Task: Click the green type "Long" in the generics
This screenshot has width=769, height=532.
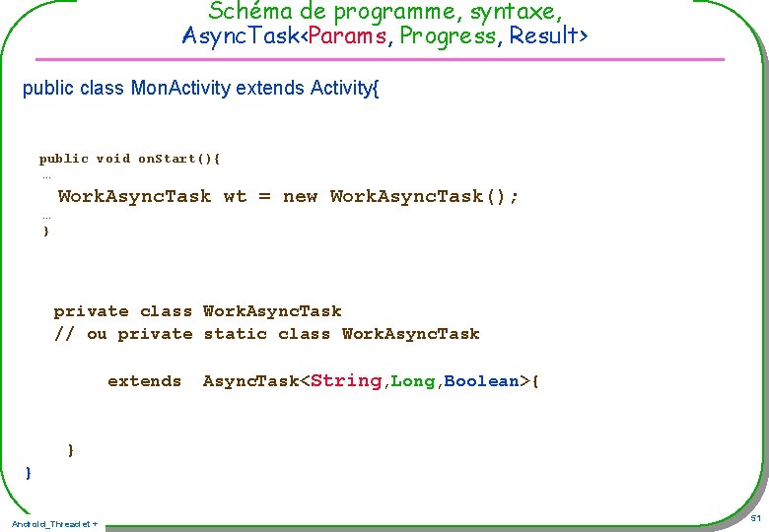Action: (x=412, y=381)
